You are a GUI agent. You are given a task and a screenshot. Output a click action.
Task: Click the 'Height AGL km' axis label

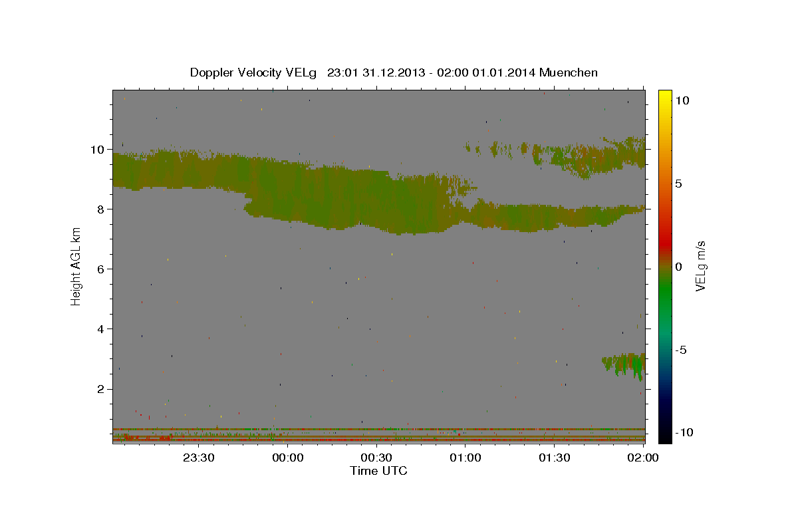coord(76,266)
